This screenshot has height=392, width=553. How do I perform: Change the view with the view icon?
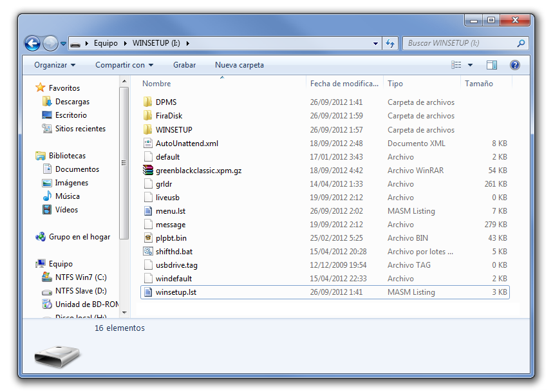pos(456,65)
